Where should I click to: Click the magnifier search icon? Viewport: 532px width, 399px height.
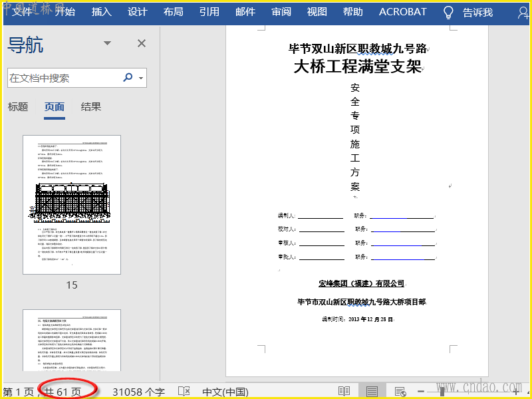(128, 77)
